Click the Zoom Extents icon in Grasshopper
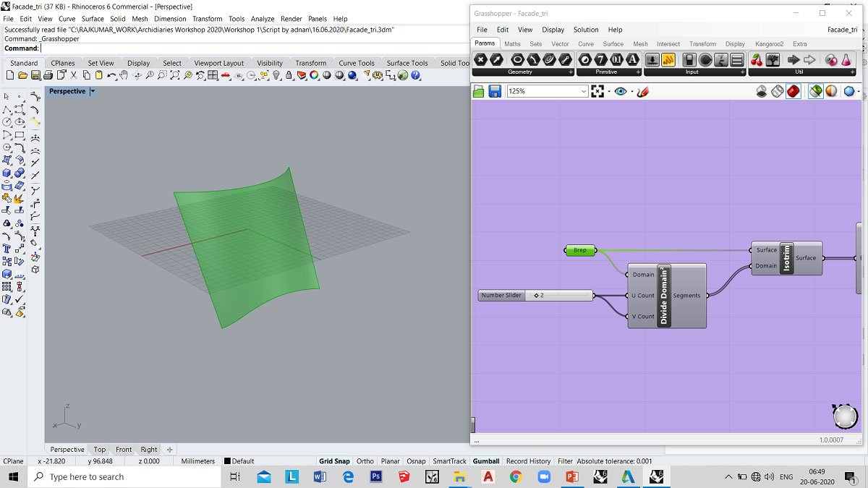This screenshot has height=488, width=868. tap(597, 91)
